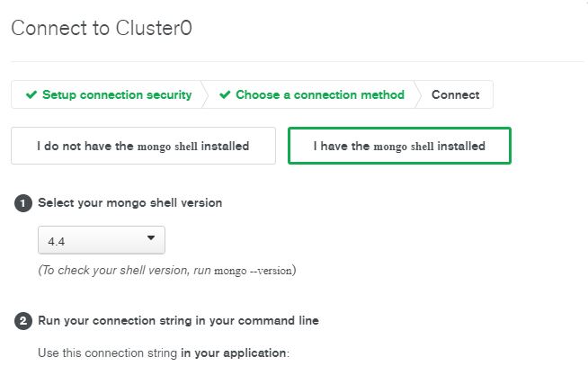588x366 pixels.
Task: Click the "Select your mongo shell version" label
Action: tap(129, 203)
